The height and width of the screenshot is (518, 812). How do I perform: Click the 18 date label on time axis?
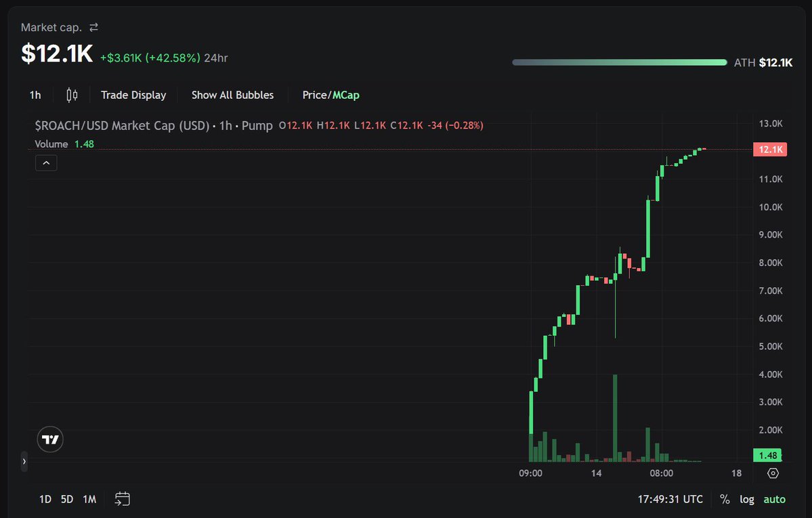[x=736, y=473]
